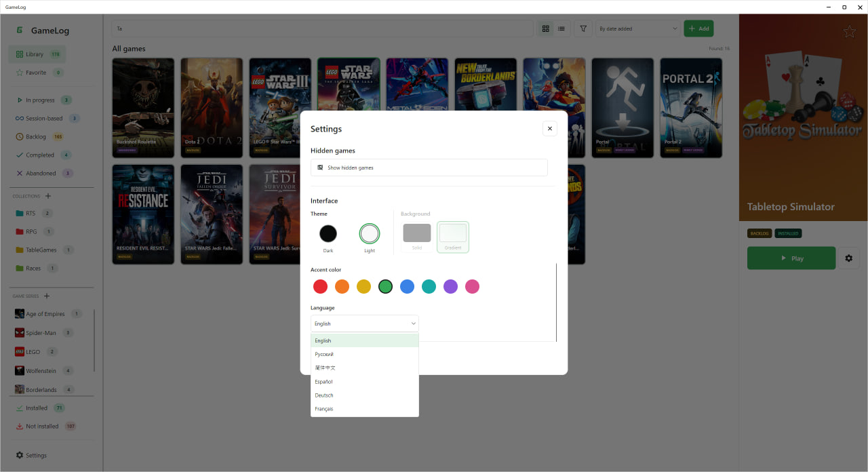Click the GameLog logo icon
868x472 pixels.
pyautogui.click(x=20, y=31)
